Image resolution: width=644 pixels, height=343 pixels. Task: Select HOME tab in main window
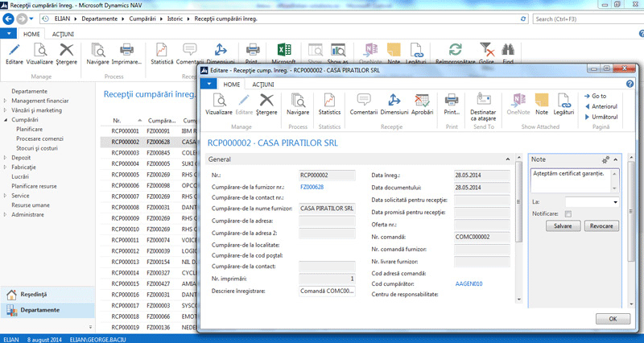pos(31,34)
